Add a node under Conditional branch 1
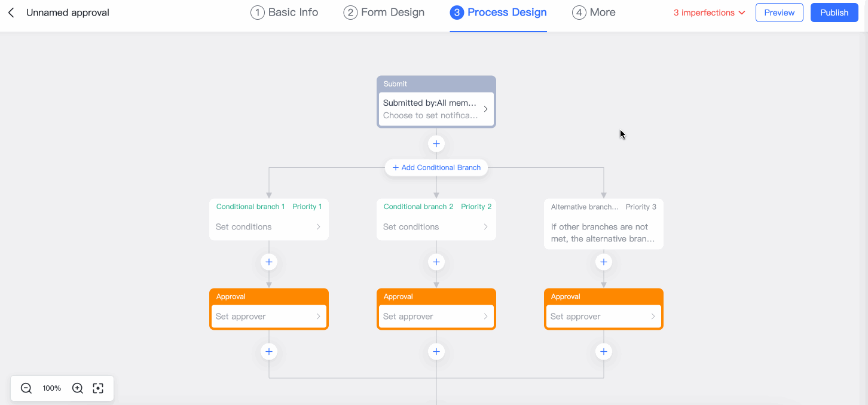The width and height of the screenshot is (868, 405). 268,262
